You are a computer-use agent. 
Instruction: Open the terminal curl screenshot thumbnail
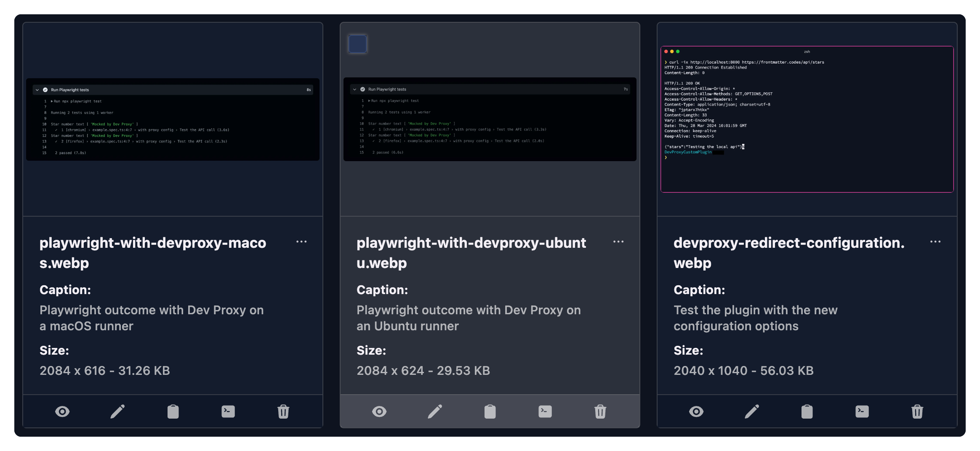tap(807, 119)
